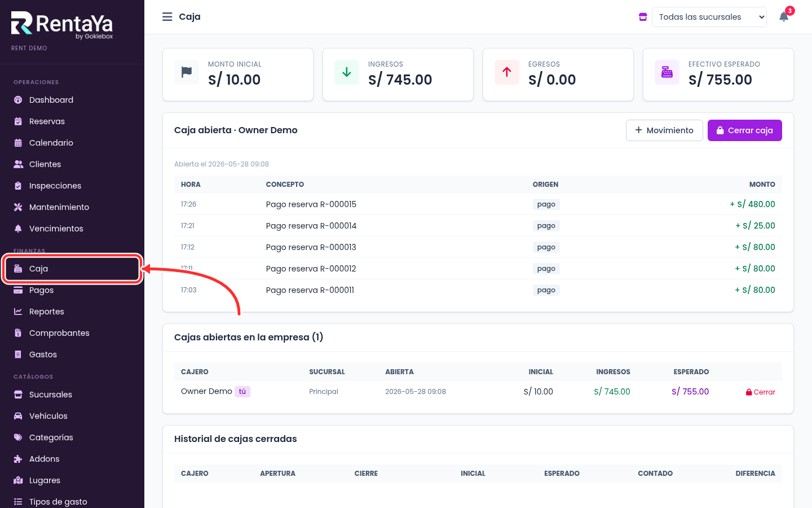The width and height of the screenshot is (812, 508).
Task: Open the Comprobantes page
Action: [x=72, y=333]
